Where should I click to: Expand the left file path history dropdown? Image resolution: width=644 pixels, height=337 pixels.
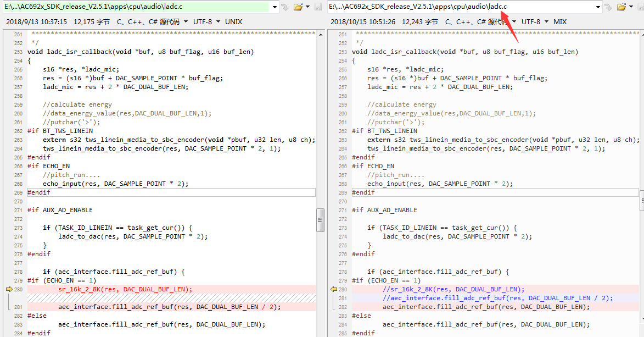(275, 7)
